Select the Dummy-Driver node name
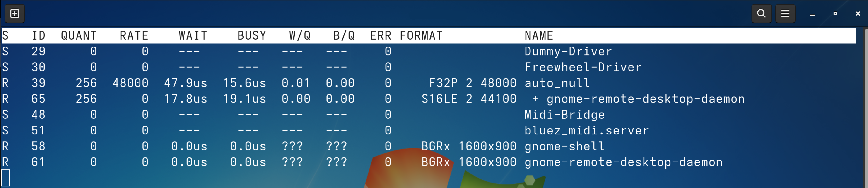The image size is (868, 188). tap(568, 52)
